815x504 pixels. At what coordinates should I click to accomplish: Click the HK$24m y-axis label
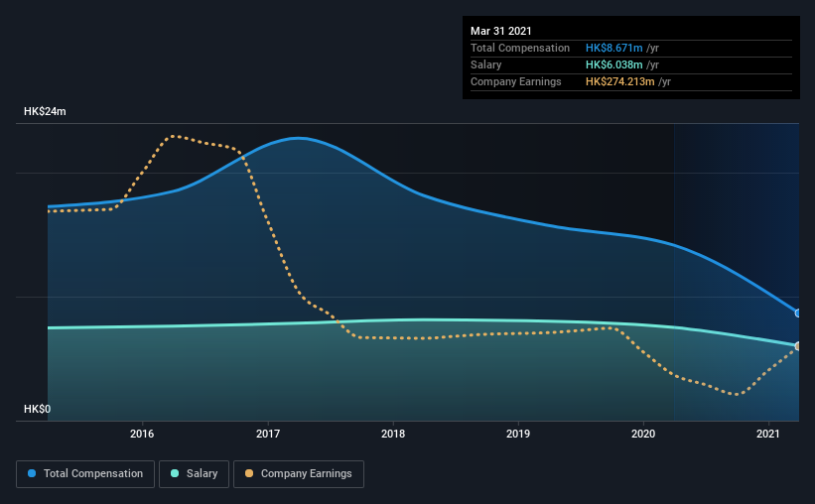pyautogui.click(x=45, y=111)
